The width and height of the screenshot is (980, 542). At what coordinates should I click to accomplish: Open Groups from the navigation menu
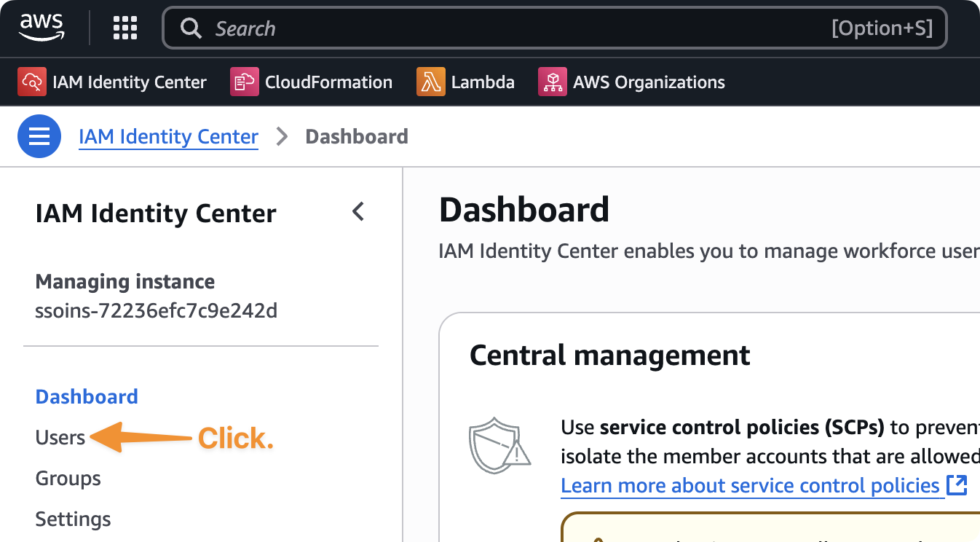[x=68, y=479]
